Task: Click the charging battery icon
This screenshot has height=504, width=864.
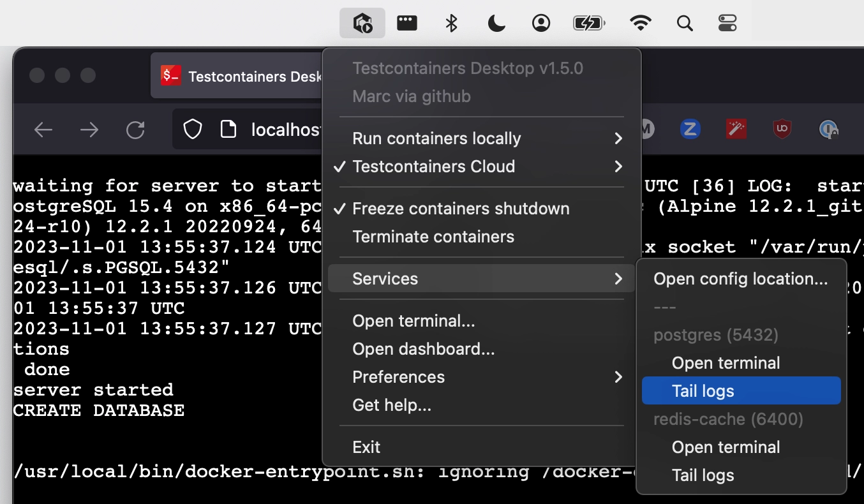Action: pos(588,22)
